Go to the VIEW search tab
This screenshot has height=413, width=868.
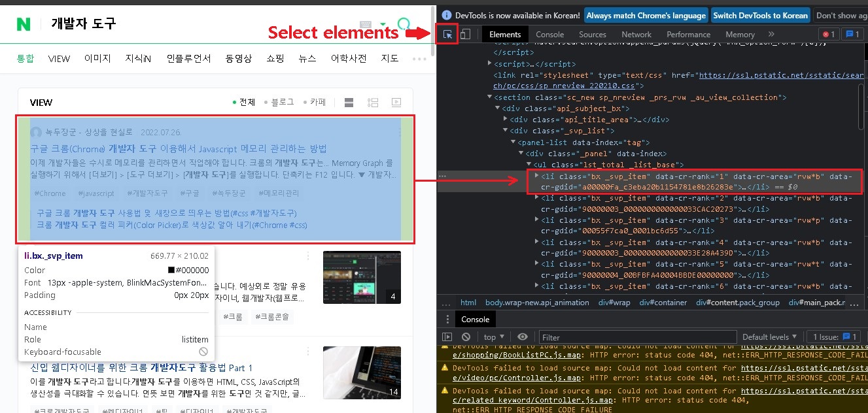click(59, 58)
